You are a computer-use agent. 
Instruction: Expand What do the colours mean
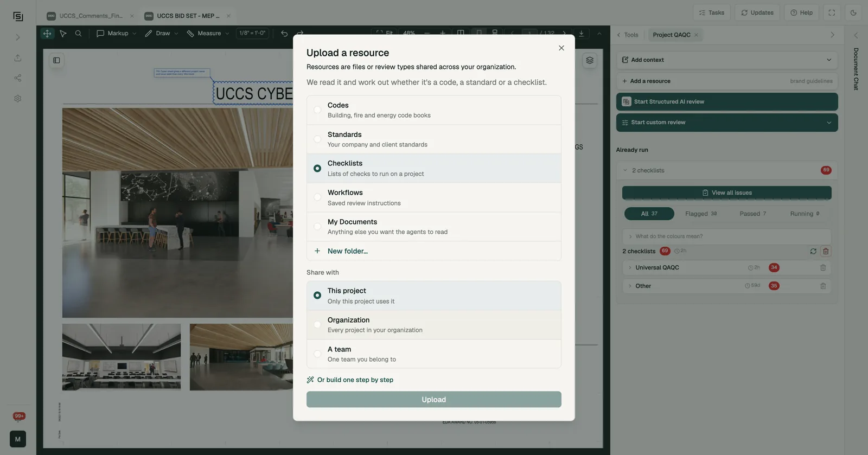727,236
